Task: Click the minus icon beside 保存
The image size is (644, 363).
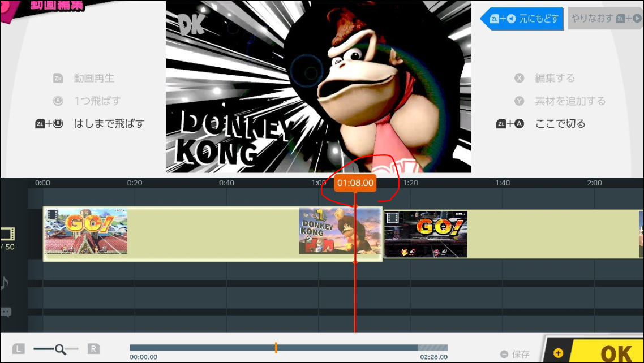Action: [x=504, y=354]
